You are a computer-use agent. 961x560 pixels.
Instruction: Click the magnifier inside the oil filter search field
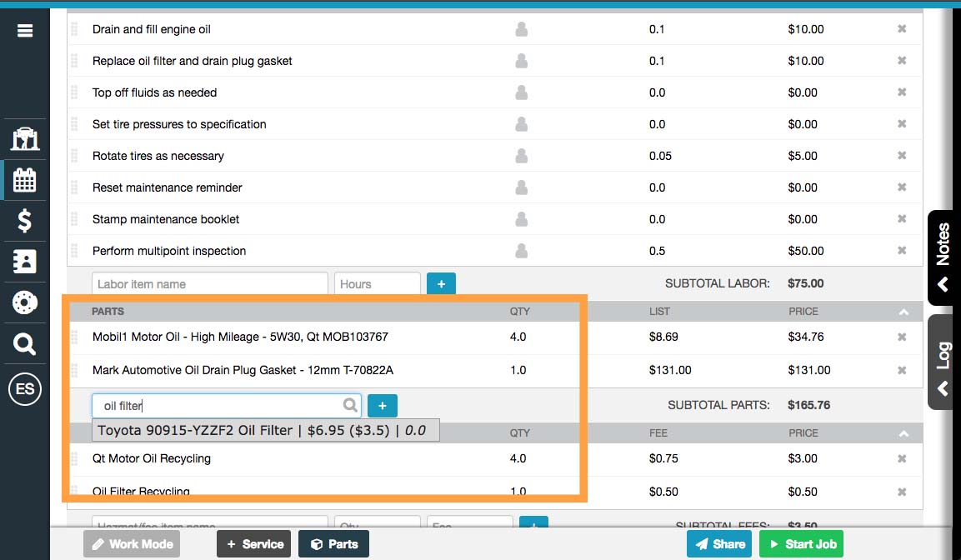(x=349, y=405)
